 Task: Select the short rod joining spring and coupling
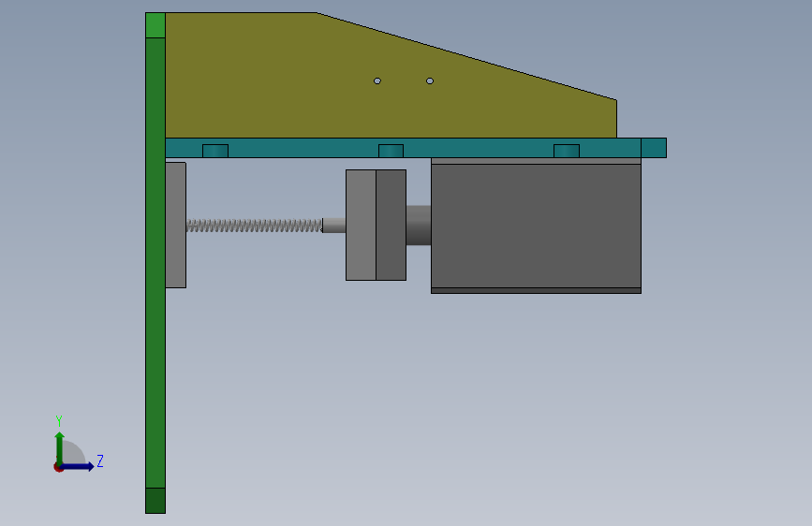click(x=334, y=226)
